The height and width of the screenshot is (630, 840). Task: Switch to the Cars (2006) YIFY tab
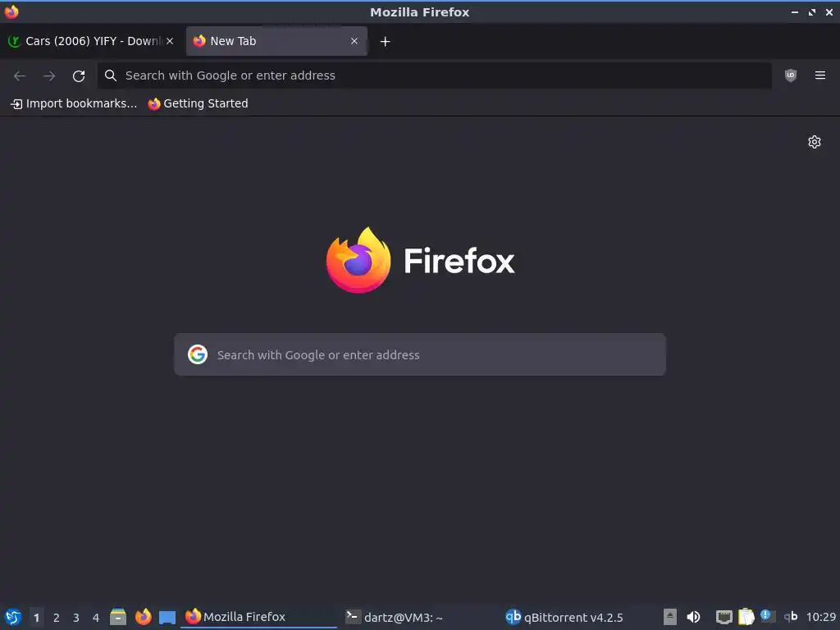click(x=91, y=41)
